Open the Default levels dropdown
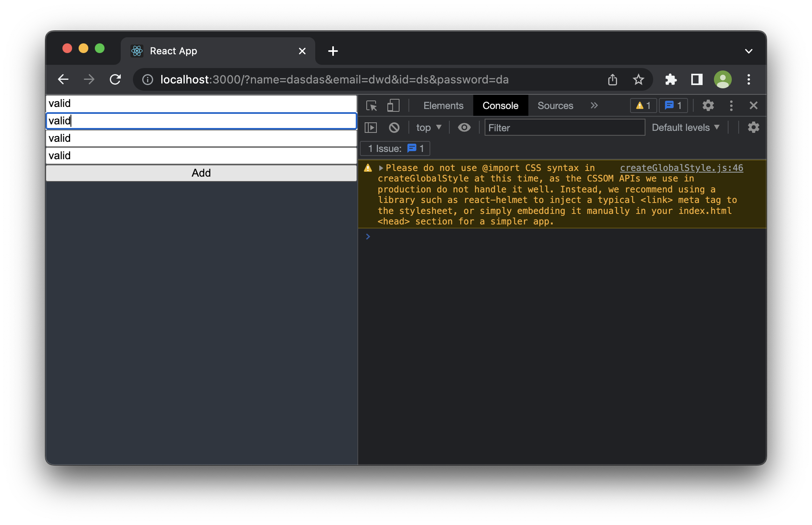This screenshot has height=525, width=812. [685, 127]
